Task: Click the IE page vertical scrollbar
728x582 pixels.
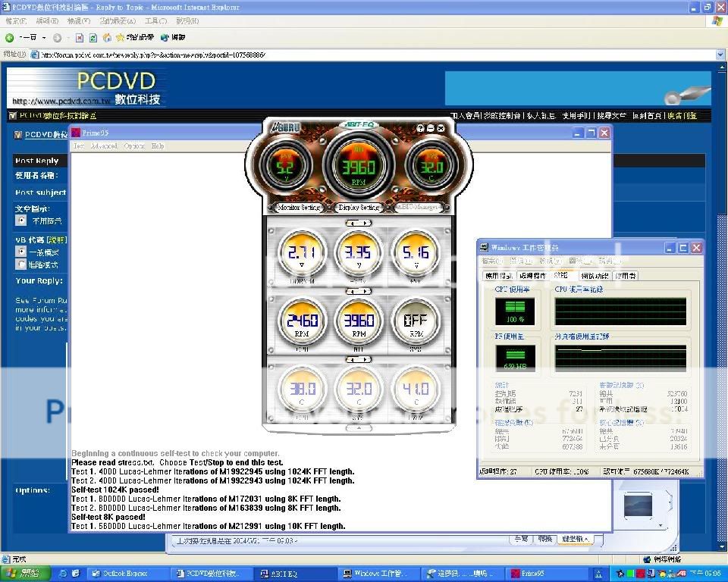Action: coord(722,307)
